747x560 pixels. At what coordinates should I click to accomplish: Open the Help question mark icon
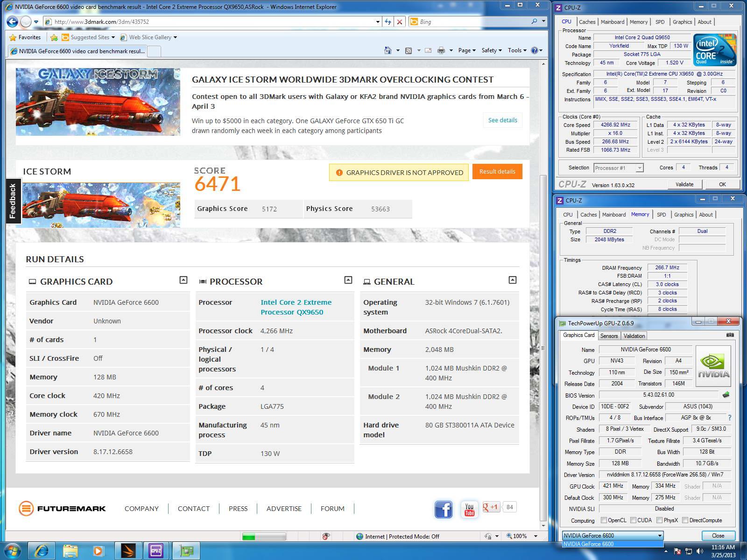[535, 50]
